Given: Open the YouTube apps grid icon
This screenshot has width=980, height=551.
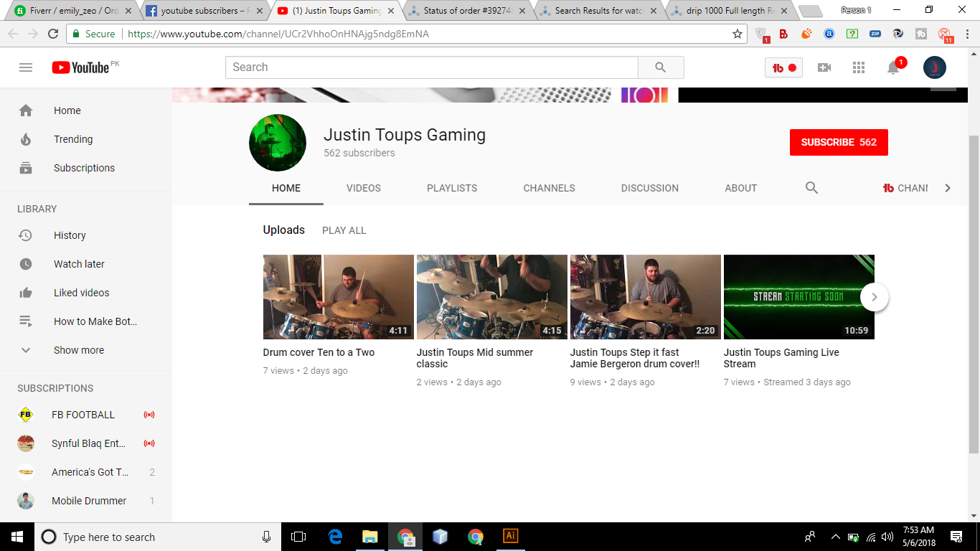Looking at the screenshot, I should 858,67.
